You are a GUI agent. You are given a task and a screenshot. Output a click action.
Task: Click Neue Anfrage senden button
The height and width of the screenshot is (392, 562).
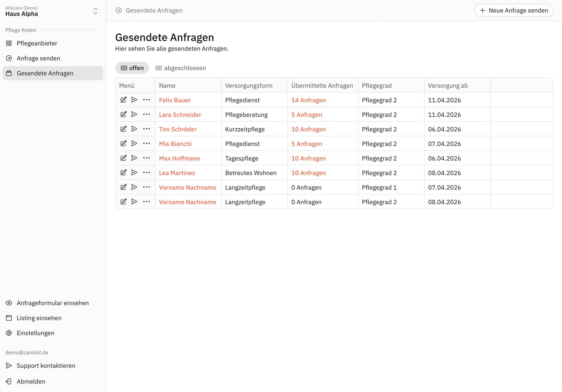coord(513,10)
